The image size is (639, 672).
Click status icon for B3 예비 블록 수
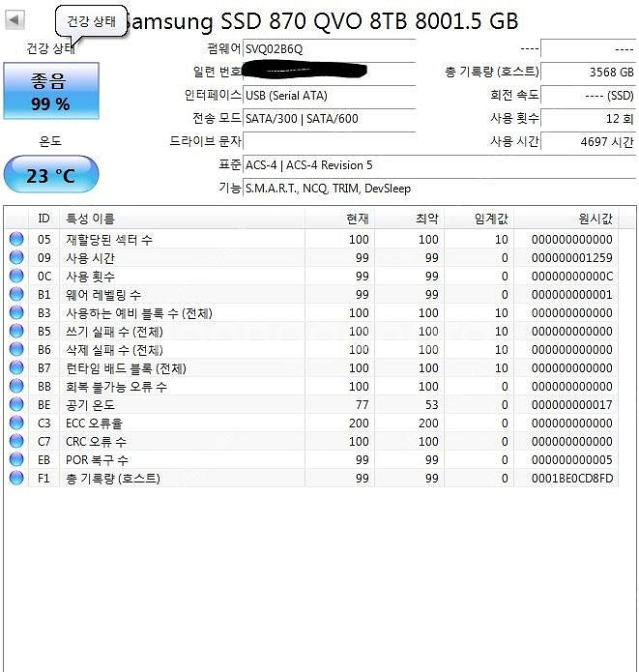tap(16, 312)
